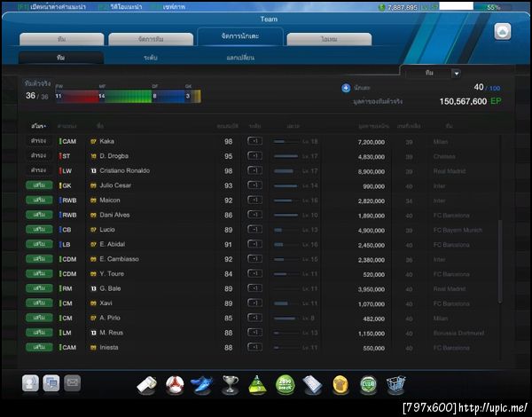Switch to the จัดการทีม tab
Image resolution: width=532 pixels, height=417 pixels.
[x=151, y=39]
